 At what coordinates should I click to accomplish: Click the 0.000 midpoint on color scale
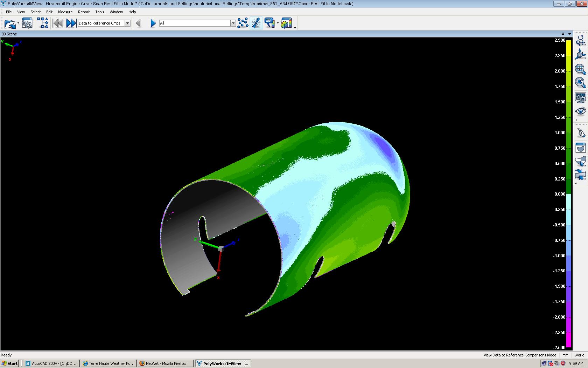[x=560, y=194]
